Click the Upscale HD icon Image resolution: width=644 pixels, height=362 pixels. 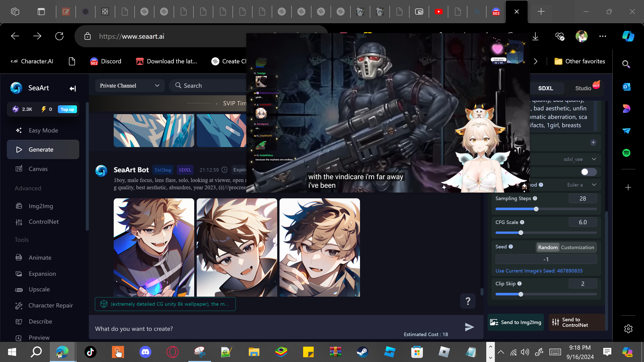(x=19, y=290)
